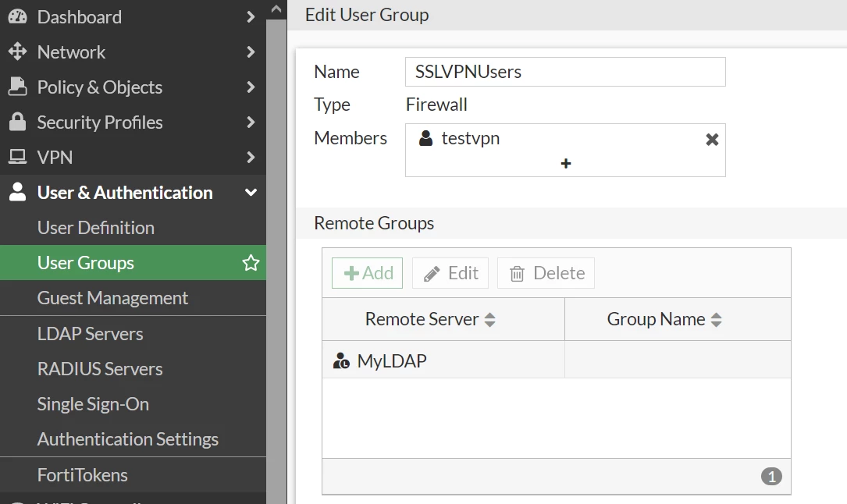
Task: Click the Policy & Objects document icon
Action: tap(17, 87)
